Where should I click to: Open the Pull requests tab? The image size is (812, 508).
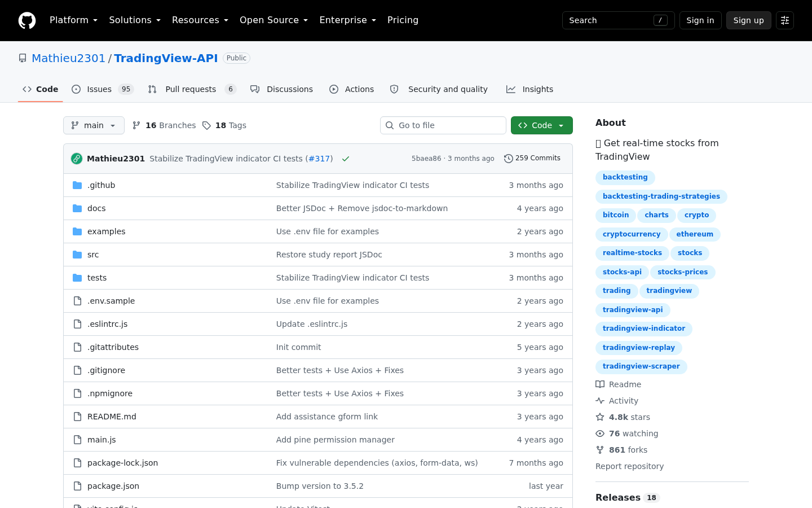pyautogui.click(x=192, y=89)
